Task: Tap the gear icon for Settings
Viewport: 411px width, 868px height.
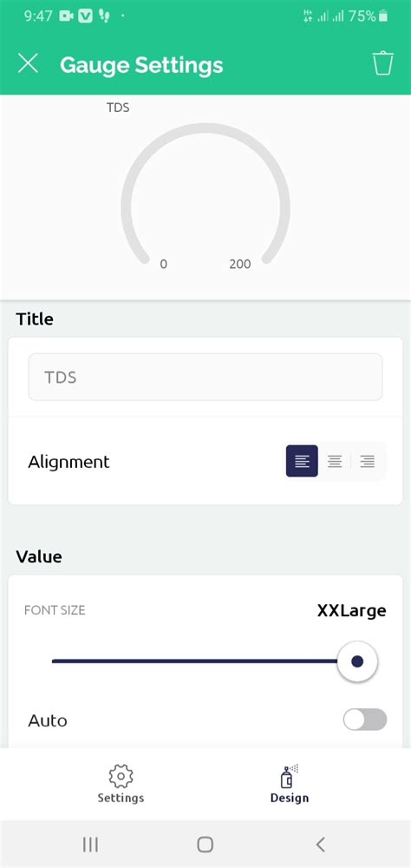Action: 121,777
